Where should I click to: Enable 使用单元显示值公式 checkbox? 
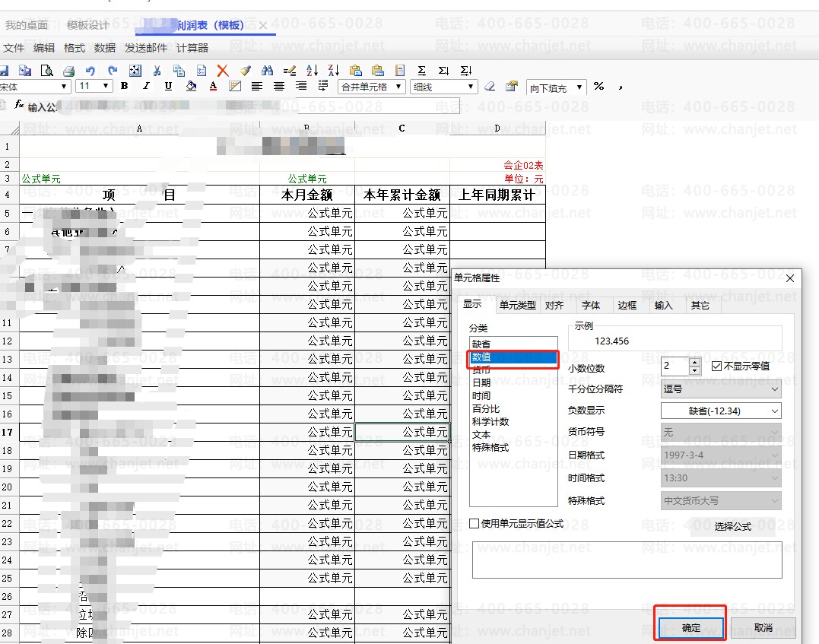point(475,523)
